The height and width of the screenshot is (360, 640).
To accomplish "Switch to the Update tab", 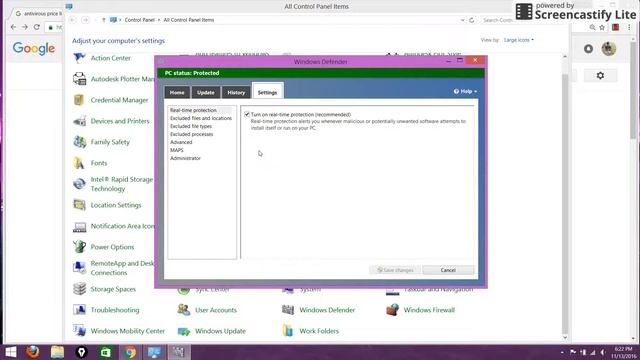I will (x=206, y=93).
